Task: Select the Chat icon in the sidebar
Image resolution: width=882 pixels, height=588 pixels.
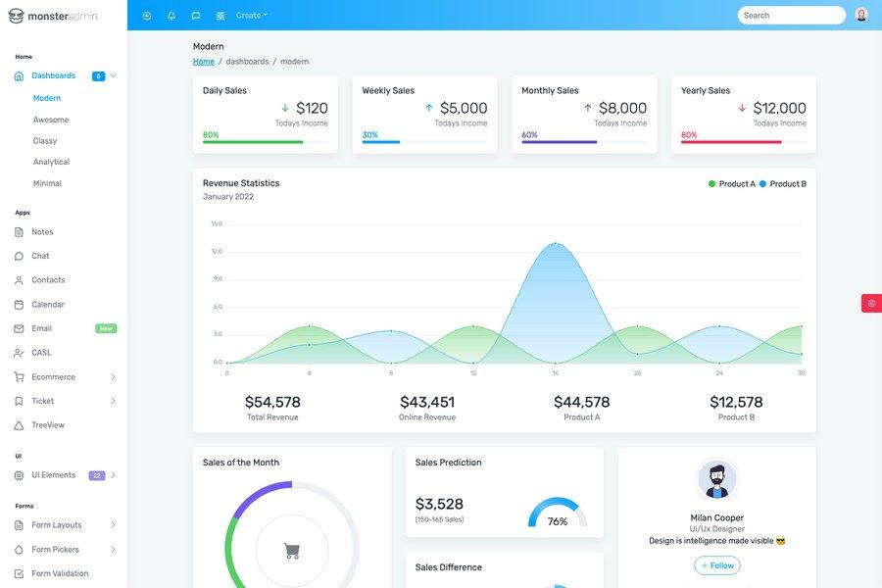Action: tap(17, 254)
